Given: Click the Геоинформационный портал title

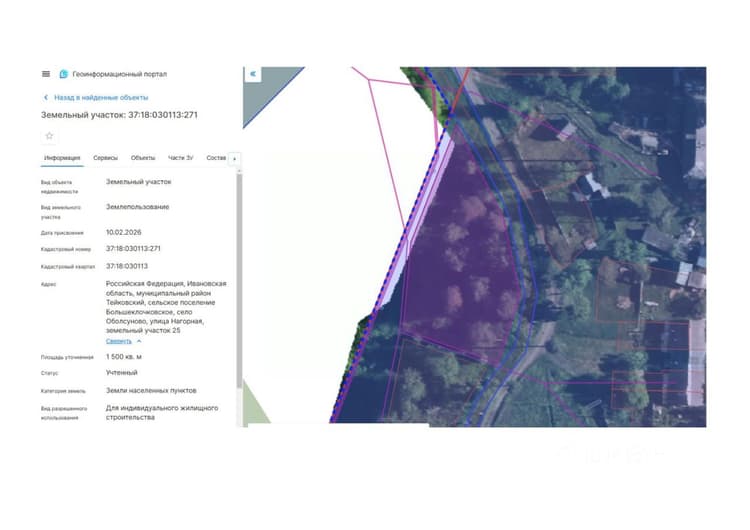Looking at the screenshot, I should (x=120, y=74).
